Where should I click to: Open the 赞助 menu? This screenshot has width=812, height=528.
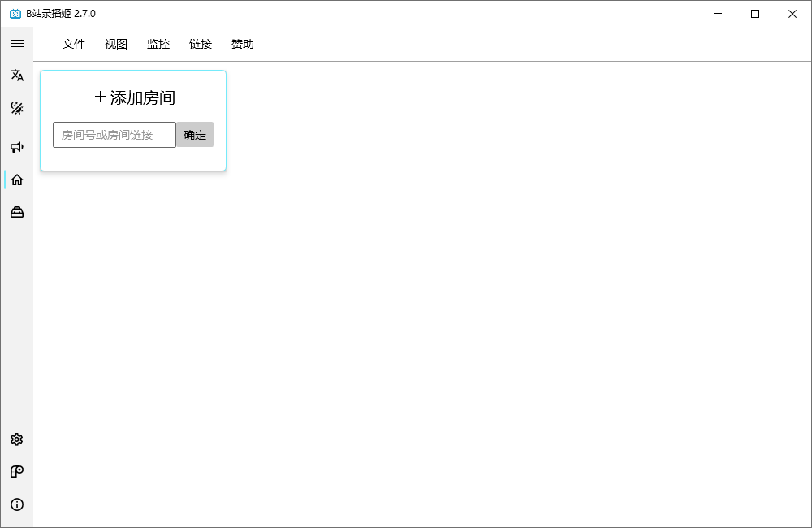tap(242, 44)
